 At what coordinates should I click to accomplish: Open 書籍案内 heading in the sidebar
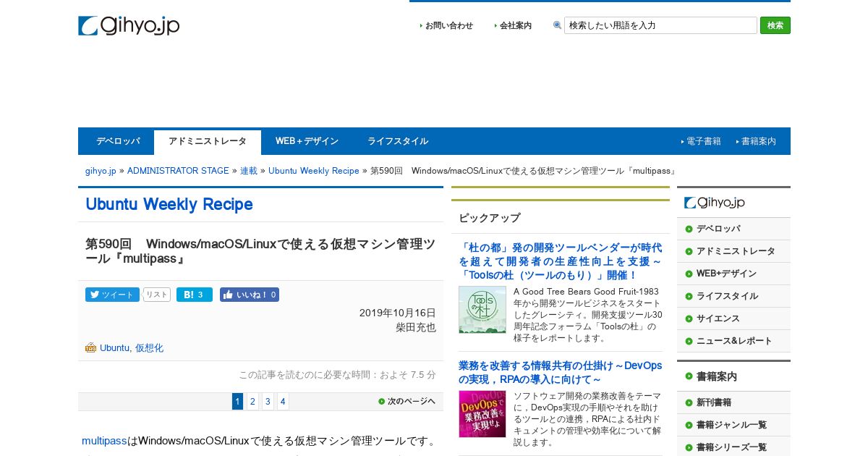tap(733, 376)
